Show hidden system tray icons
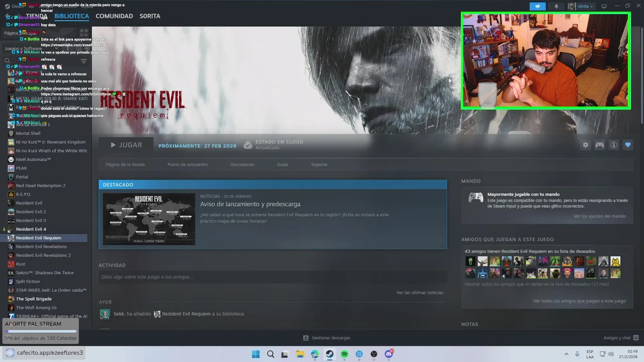 [x=567, y=354]
